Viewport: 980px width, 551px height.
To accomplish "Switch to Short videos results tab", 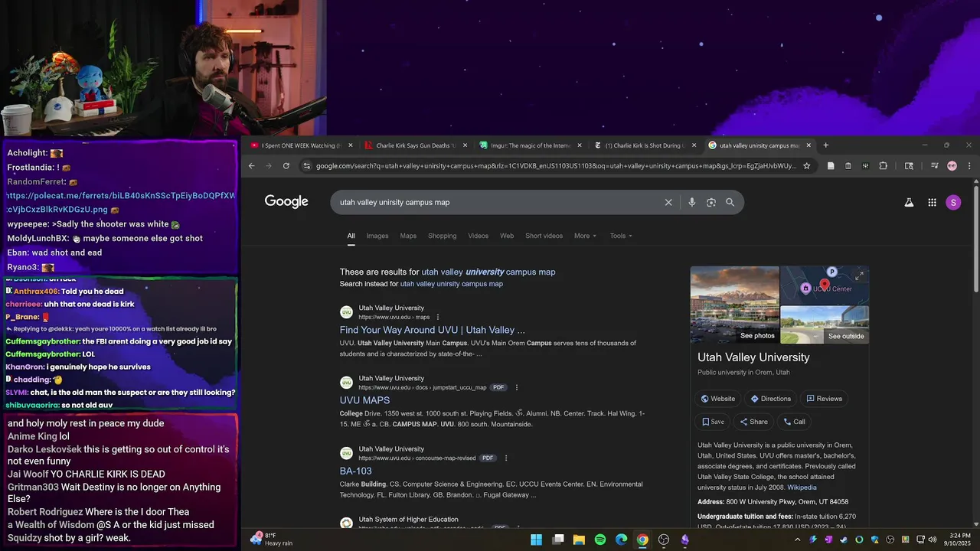I will [x=544, y=236].
